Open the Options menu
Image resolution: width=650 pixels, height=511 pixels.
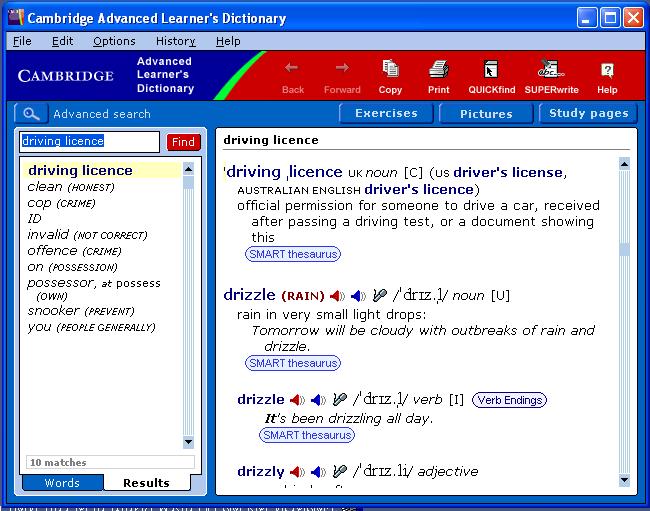click(x=114, y=41)
